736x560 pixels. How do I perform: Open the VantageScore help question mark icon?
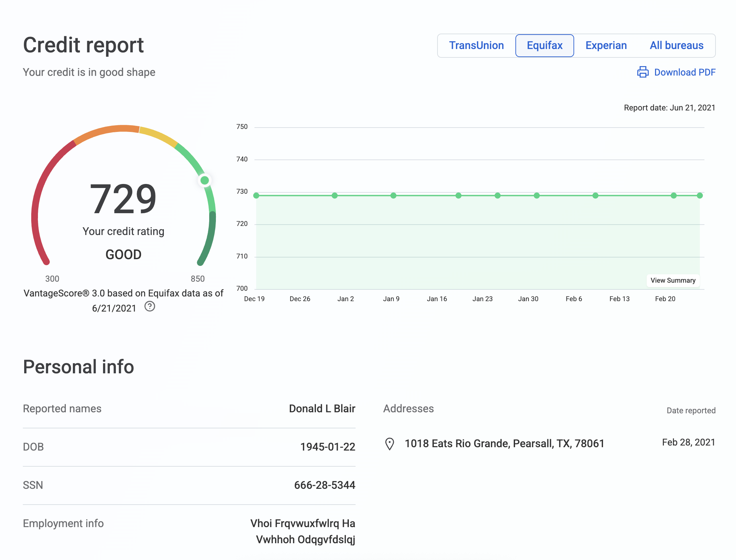pos(150,307)
